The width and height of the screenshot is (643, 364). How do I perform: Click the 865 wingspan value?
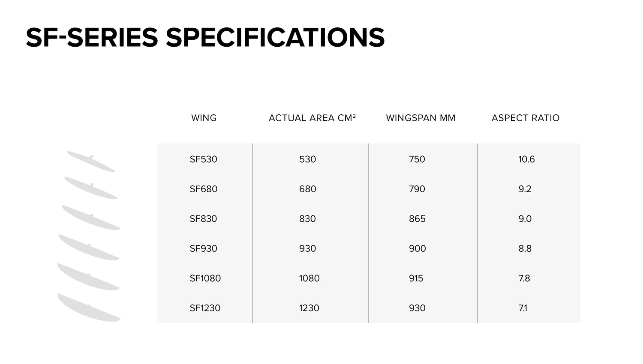(417, 219)
